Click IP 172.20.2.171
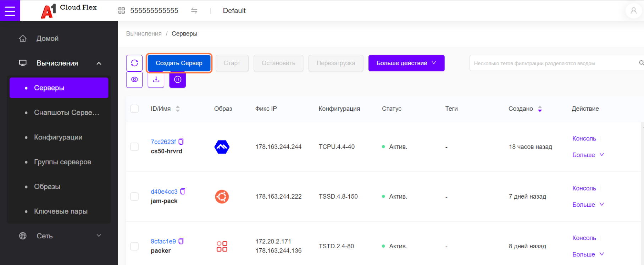Screen dimensions: 644x265 point(273,242)
